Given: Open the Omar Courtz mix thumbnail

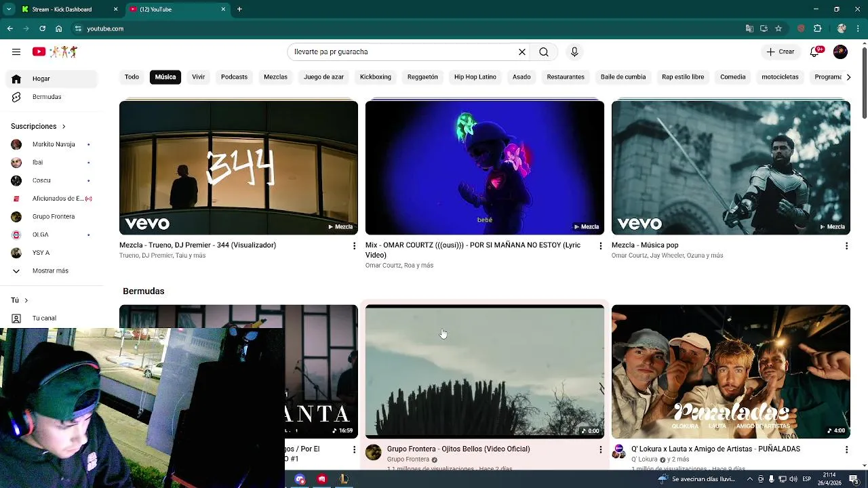Looking at the screenshot, I should coord(485,167).
